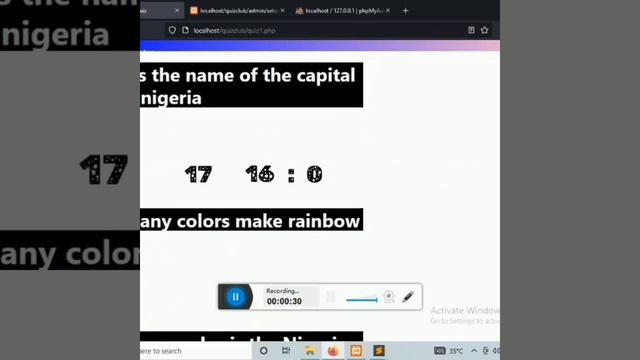Image resolution: width=640 pixels, height=360 pixels.
Task: Pause the screen recording
Action: click(x=236, y=297)
